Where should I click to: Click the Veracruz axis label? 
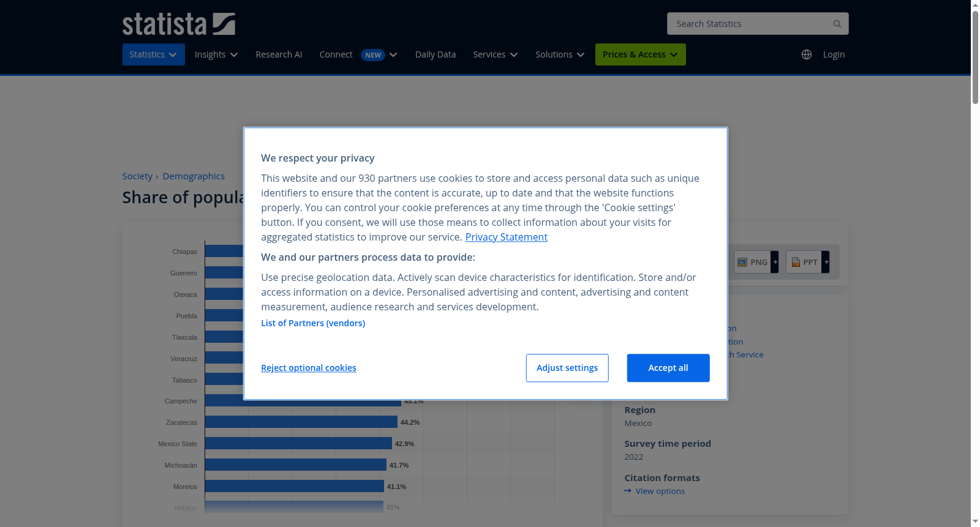[184, 359]
